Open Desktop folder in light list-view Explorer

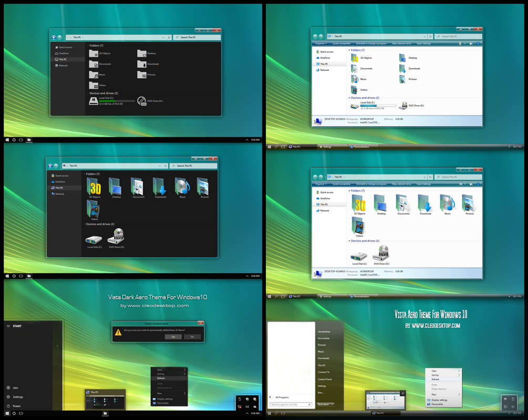coord(408,58)
